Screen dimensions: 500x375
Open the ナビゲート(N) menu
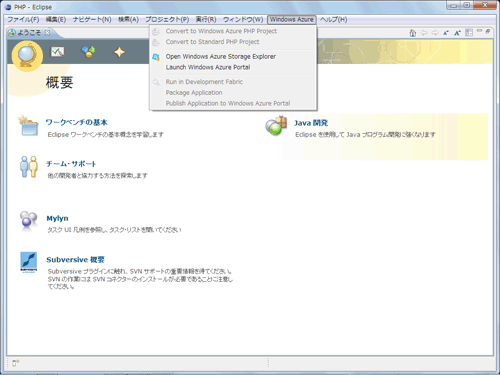coord(92,20)
